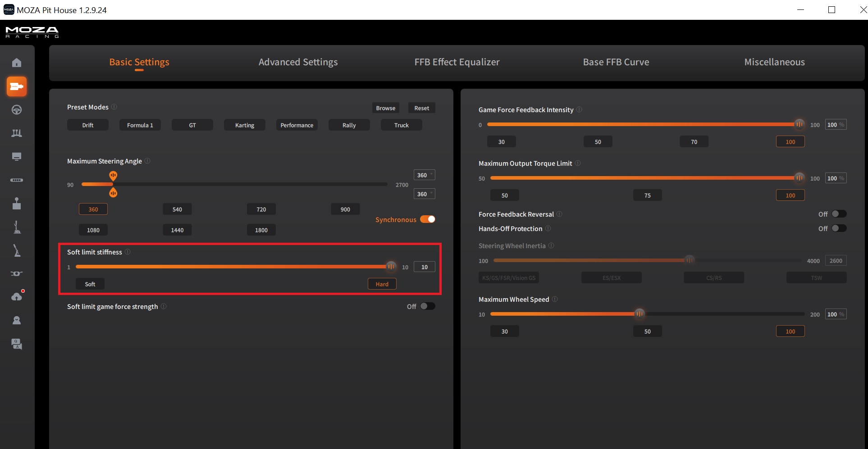Viewport: 868px width, 449px height.
Task: Click the Game Force Feedback Intensity percent field
Action: 836,125
